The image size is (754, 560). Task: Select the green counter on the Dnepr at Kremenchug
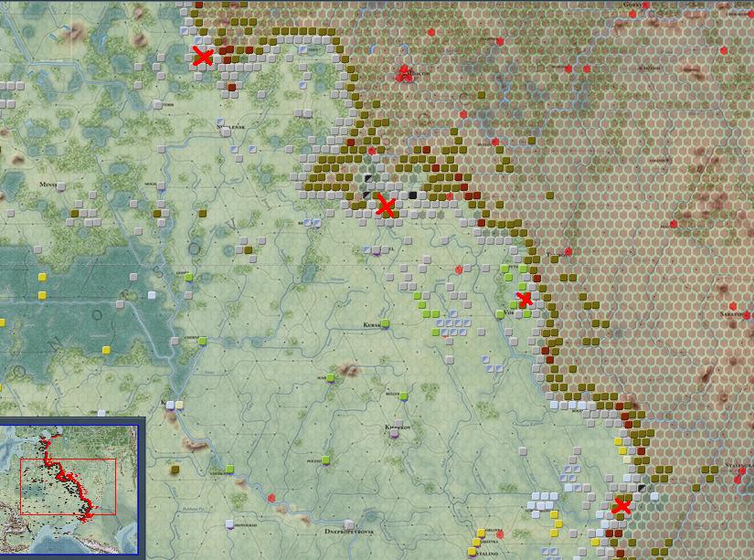coord(229,469)
